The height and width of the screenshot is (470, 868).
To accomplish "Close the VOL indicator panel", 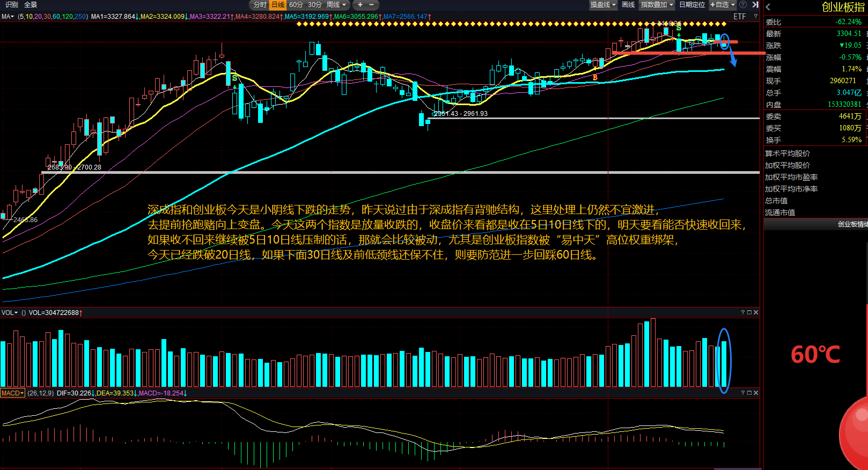I will pos(756,312).
